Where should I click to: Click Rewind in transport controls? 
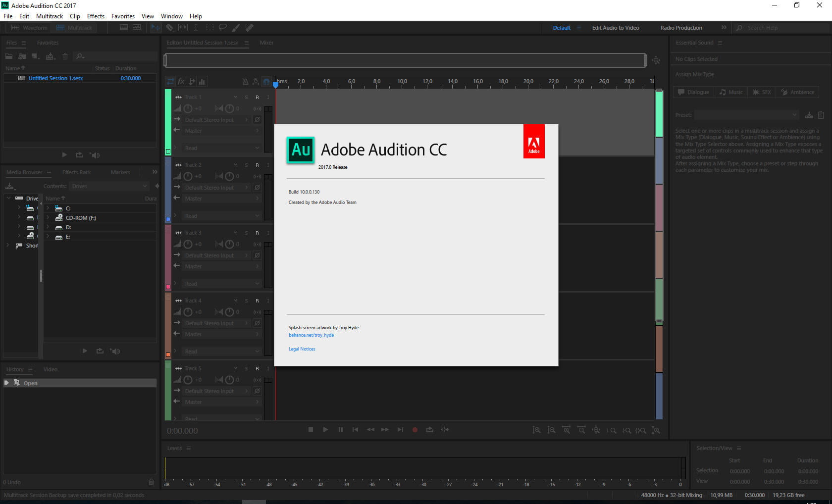click(x=370, y=430)
